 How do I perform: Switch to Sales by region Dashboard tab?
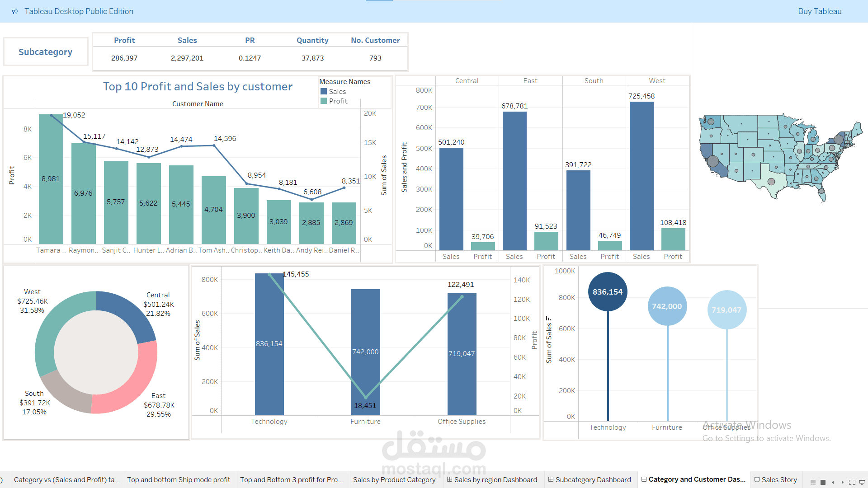click(x=492, y=479)
